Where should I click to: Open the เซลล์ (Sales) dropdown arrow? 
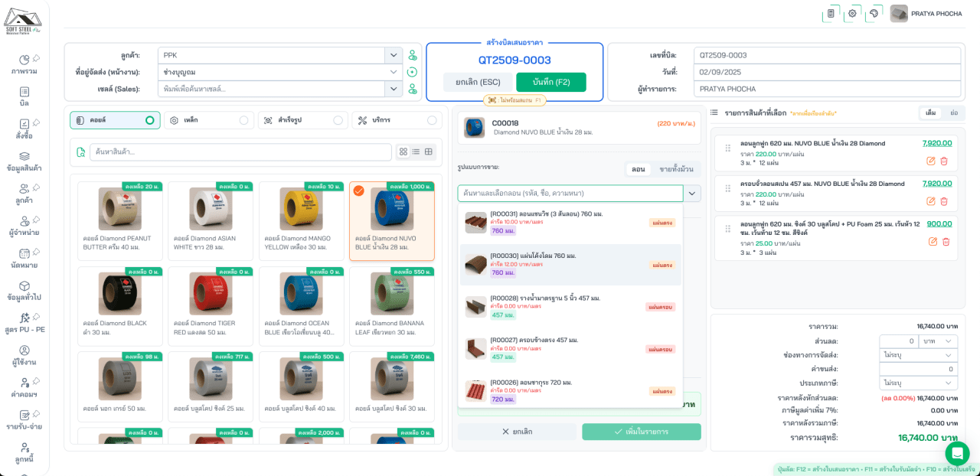point(394,89)
